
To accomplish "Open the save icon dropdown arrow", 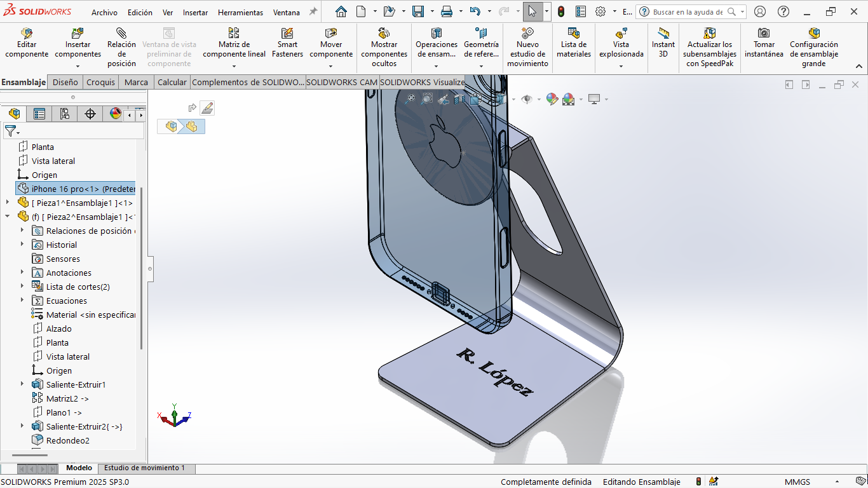I will point(431,11).
